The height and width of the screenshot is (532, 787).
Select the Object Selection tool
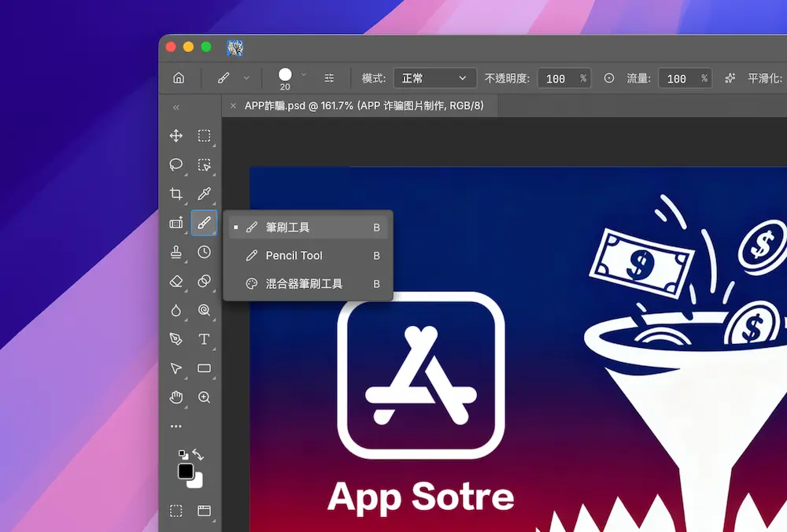click(x=205, y=164)
